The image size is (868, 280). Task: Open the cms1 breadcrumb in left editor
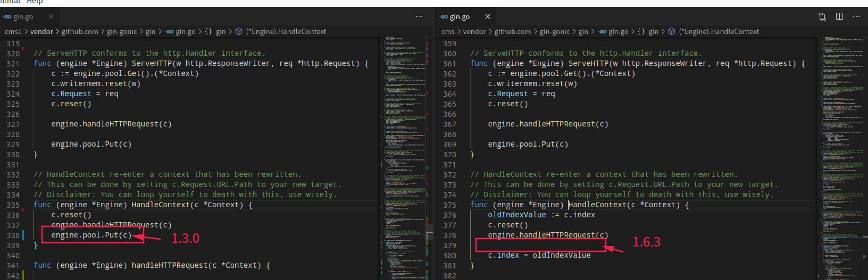[13, 31]
